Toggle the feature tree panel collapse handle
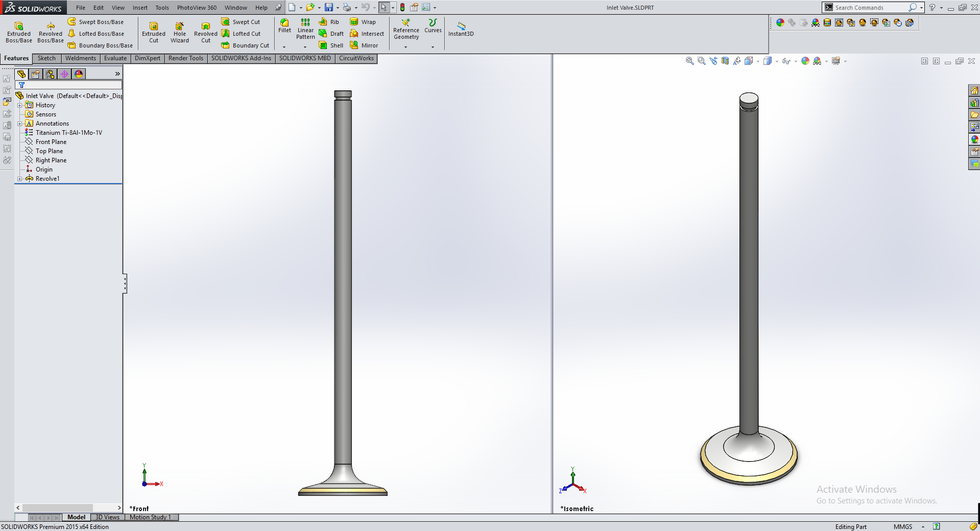Screen dimensions: 980x531 [125, 283]
